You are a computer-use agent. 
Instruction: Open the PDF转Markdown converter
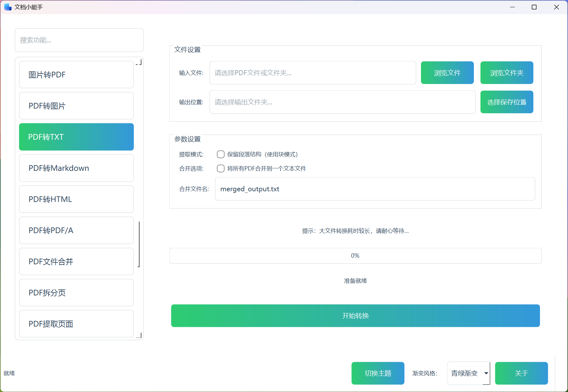point(76,168)
